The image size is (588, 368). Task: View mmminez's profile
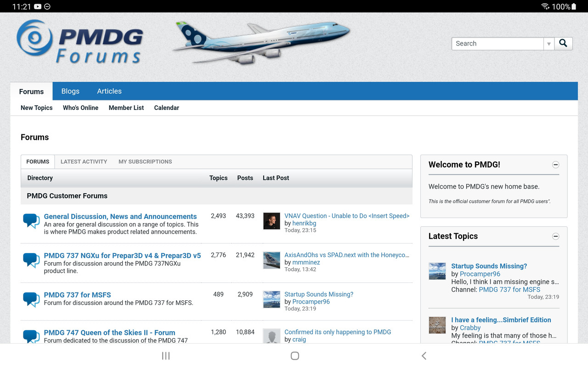pyautogui.click(x=306, y=262)
